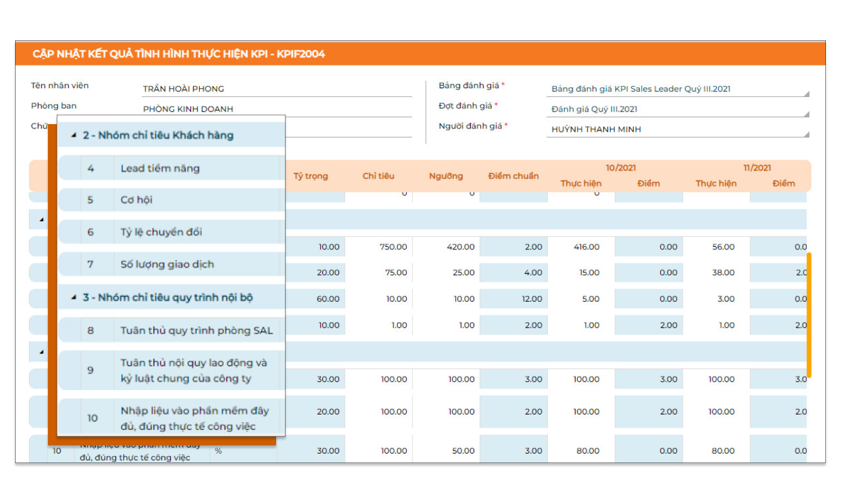
Task: Edit the 750.00 'Chỉ tiêu' cell
Action: (379, 247)
